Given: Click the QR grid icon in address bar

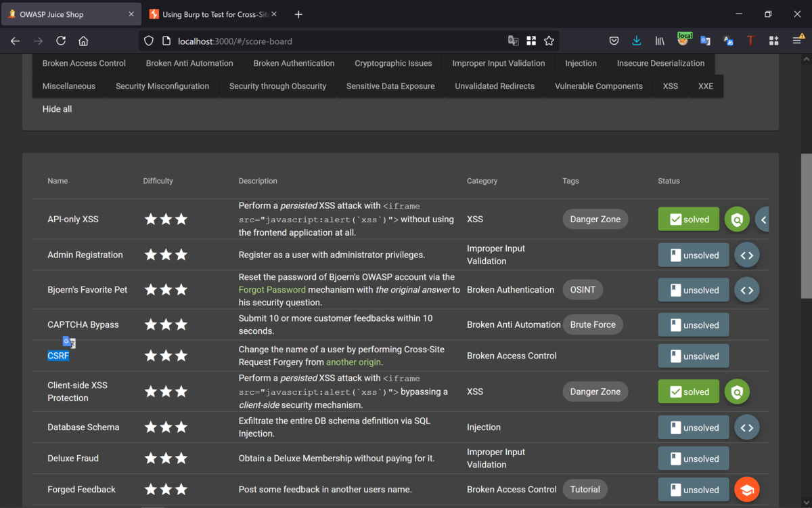Looking at the screenshot, I should [531, 41].
